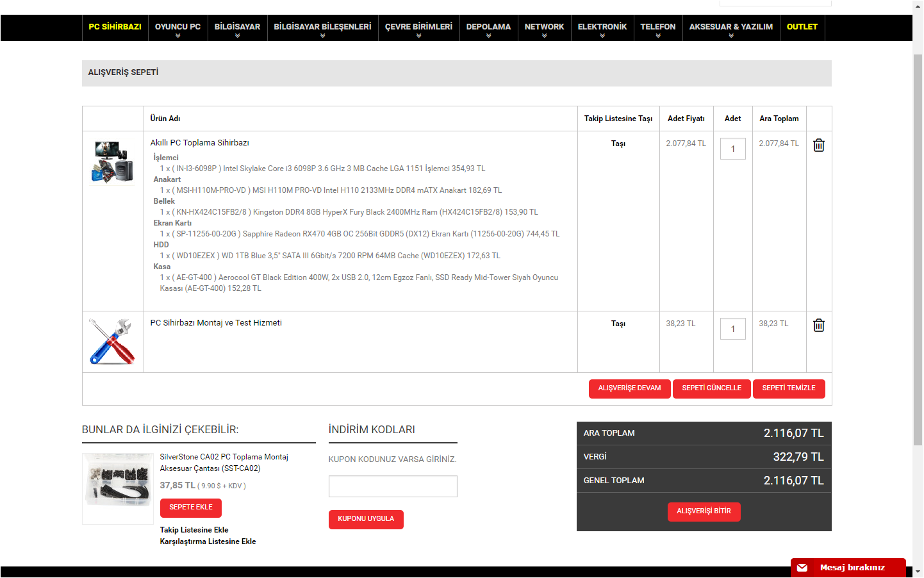This screenshot has height=578, width=924.
Task: Move Montaj ve Test Hizmeti to watchlist via Taşı
Action: [x=618, y=324]
